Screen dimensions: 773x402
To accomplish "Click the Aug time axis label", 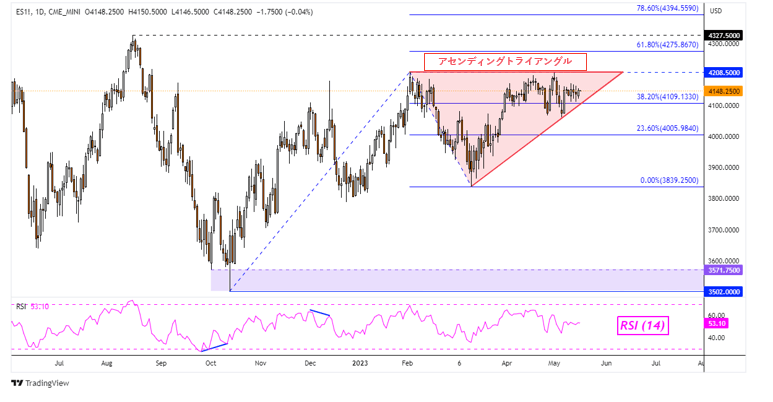I will (x=106, y=364).
